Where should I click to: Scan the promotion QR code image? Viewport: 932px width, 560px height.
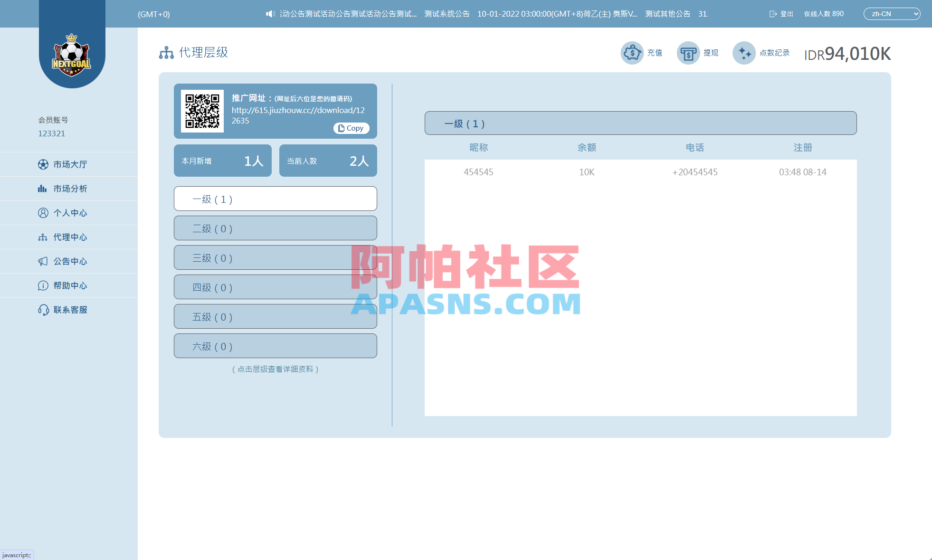click(203, 111)
